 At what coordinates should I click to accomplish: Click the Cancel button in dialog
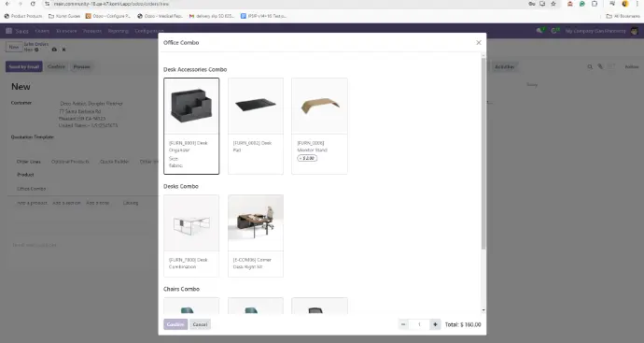[200, 324]
